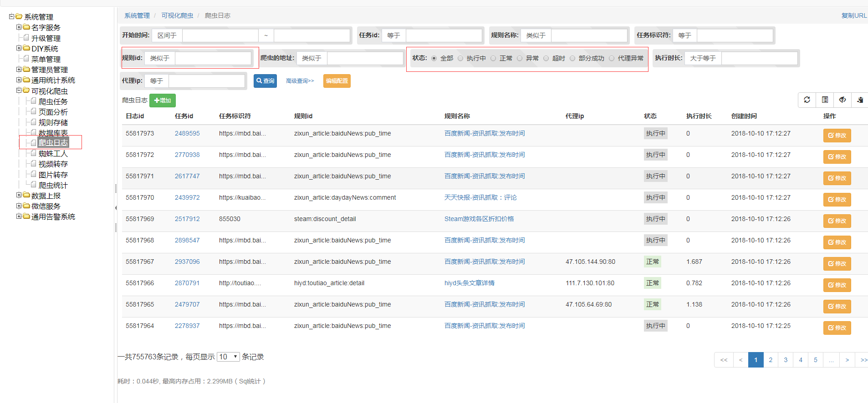Click the 系统管理 breadcrumb
Image resolution: width=868 pixels, height=403 pixels.
[137, 15]
